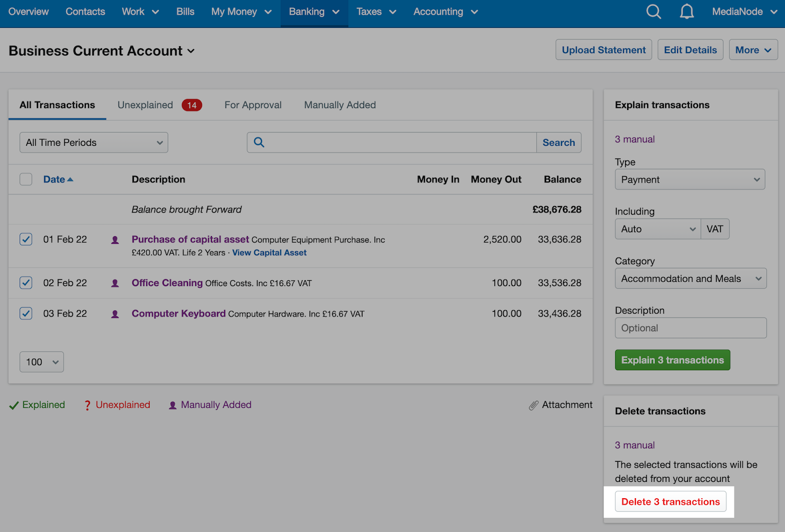Click the red Unexplained question mark icon
Image resolution: width=785 pixels, height=532 pixels.
87,405
